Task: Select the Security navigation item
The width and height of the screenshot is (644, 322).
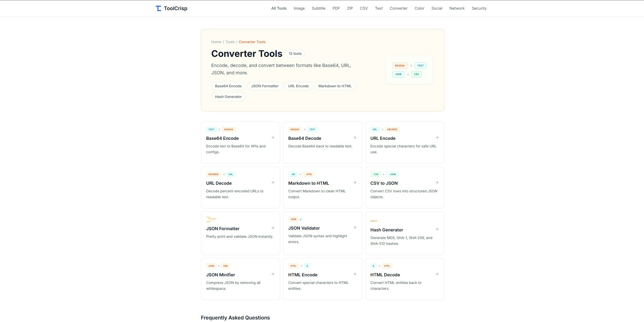Action: pos(479,8)
